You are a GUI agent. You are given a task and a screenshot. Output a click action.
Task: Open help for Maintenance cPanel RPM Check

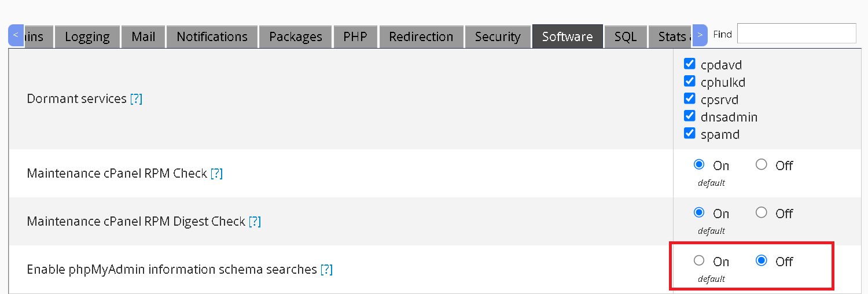216,174
